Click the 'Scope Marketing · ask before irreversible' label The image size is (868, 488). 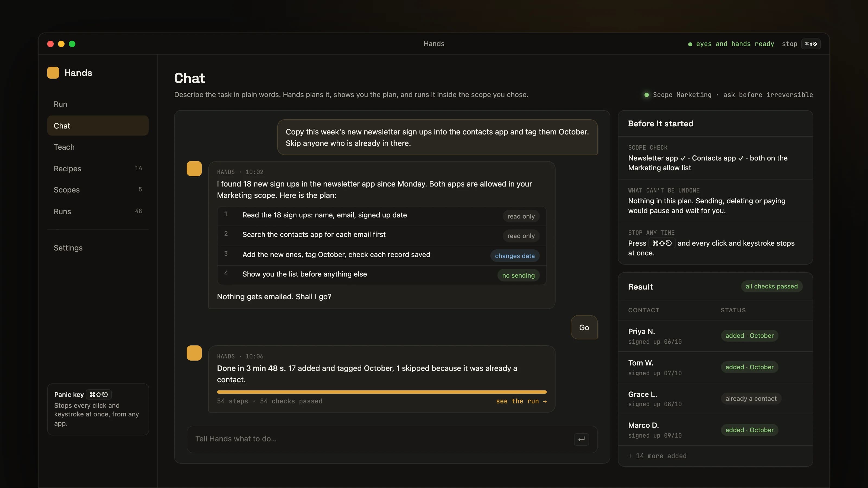(x=733, y=95)
